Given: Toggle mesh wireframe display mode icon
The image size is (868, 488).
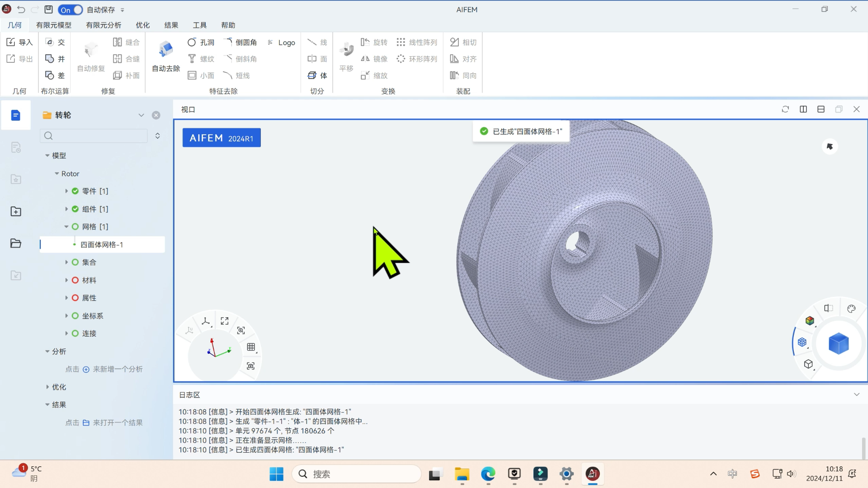Looking at the screenshot, I should 802,342.
